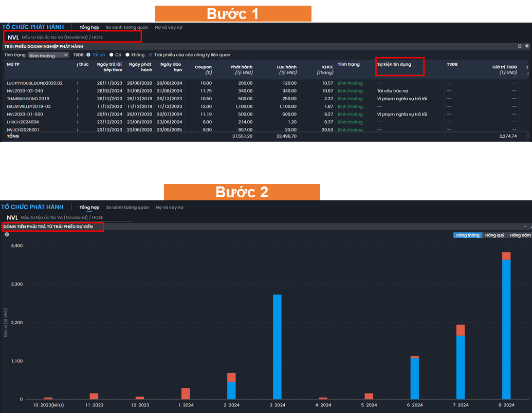The image size is (532, 413).
Task: Open bond row LUCKYHOUSE.BOND2020.02
Action: click(34, 83)
